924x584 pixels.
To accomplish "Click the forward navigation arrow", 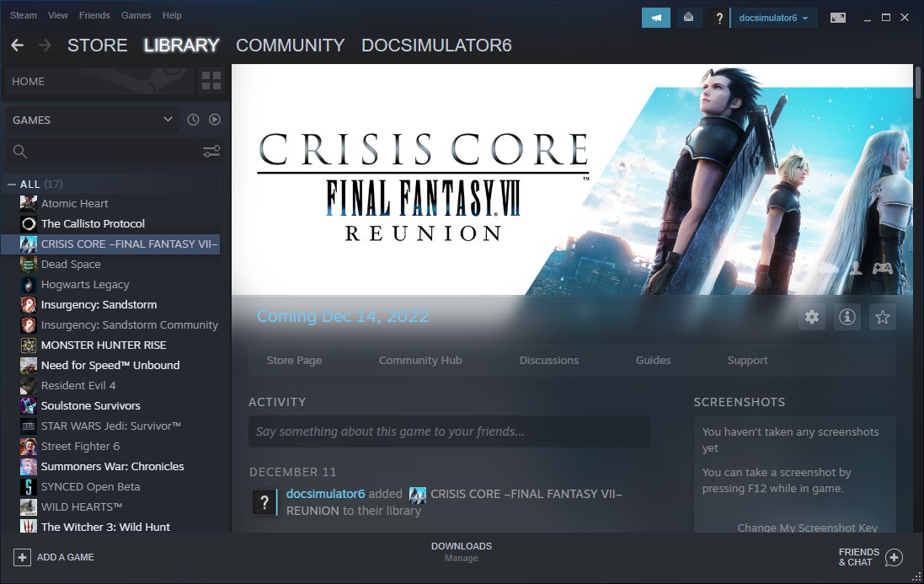I will pos(45,46).
